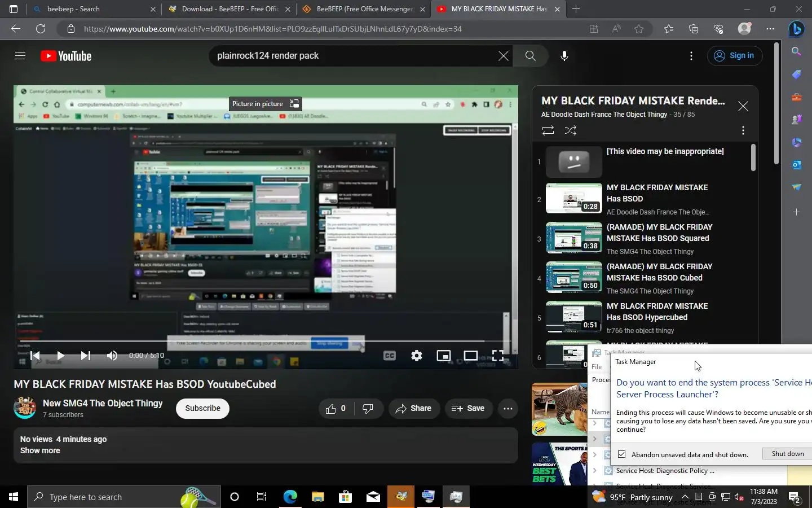Open the YouTube guide hamburger menu
Image resolution: width=812 pixels, height=508 pixels.
[20, 56]
